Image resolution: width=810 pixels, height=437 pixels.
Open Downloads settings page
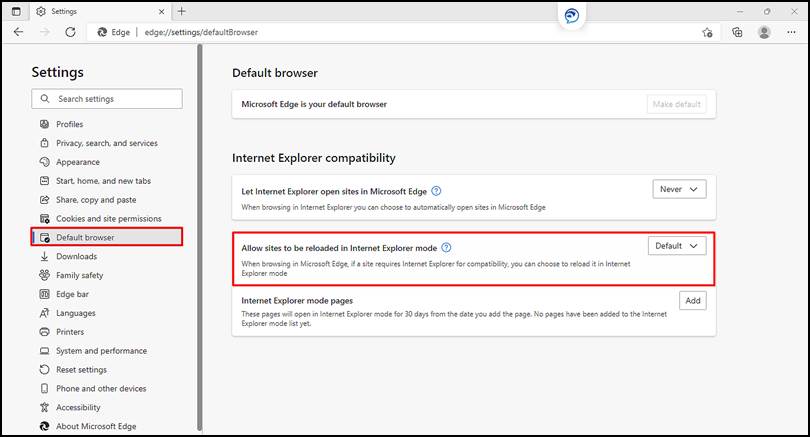coord(76,256)
